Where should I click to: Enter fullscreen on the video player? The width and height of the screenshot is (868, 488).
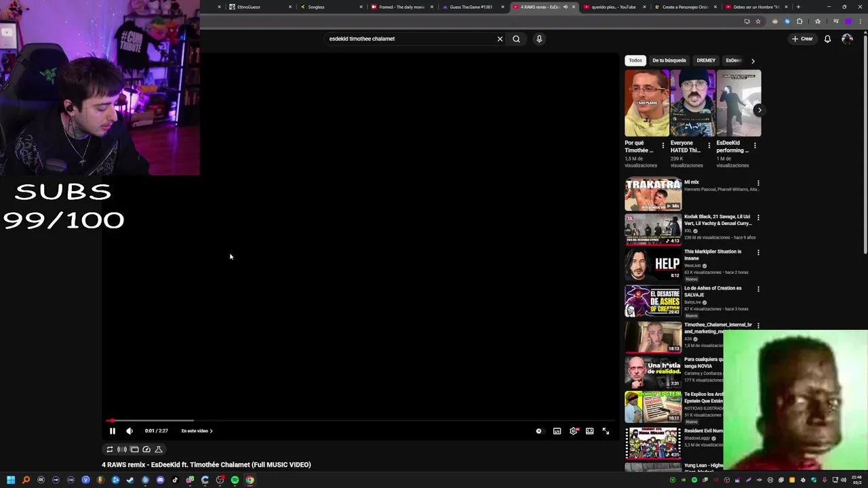606,431
